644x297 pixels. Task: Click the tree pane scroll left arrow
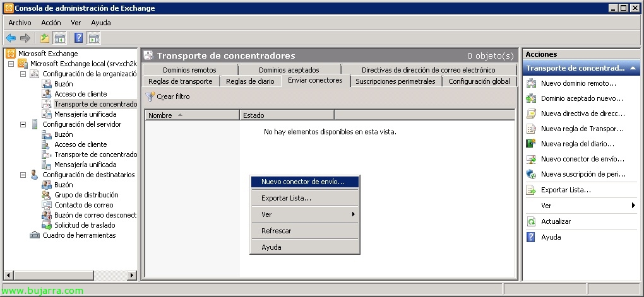9,276
